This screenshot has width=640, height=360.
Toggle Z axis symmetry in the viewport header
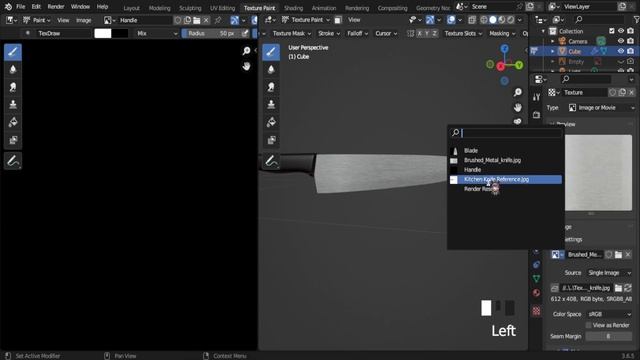pyautogui.click(x=435, y=33)
